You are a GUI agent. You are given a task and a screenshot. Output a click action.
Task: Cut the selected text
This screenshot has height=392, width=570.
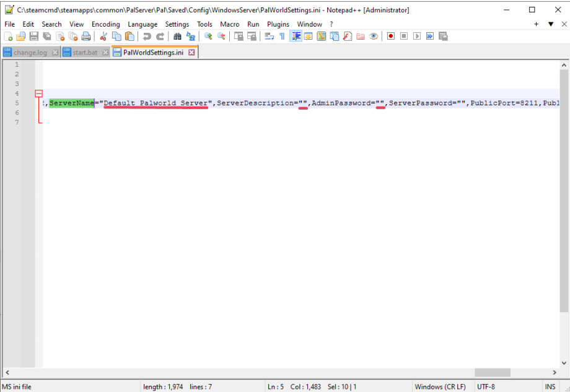[102, 36]
